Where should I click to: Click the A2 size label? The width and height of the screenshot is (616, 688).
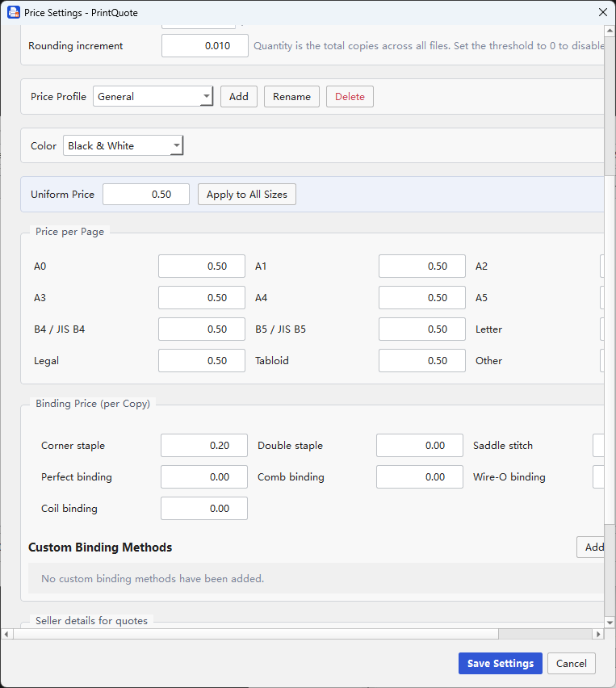tap(481, 266)
